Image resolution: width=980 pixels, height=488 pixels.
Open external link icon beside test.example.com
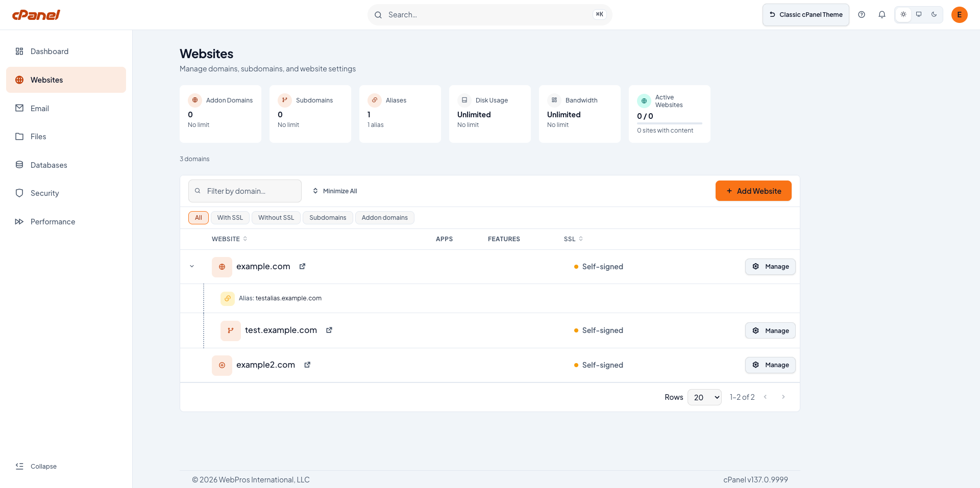click(x=329, y=330)
